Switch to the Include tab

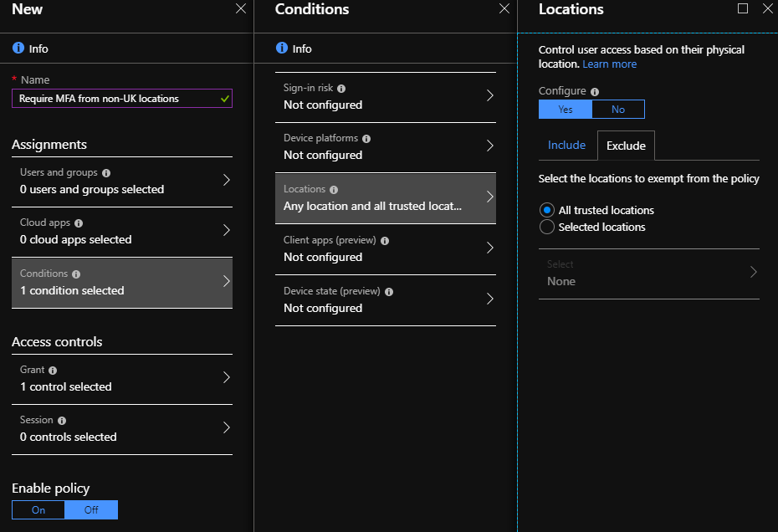coord(567,145)
